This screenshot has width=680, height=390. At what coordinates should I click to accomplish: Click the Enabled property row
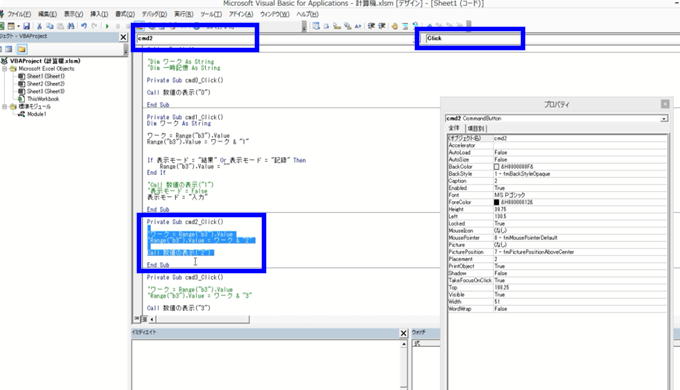(557, 188)
